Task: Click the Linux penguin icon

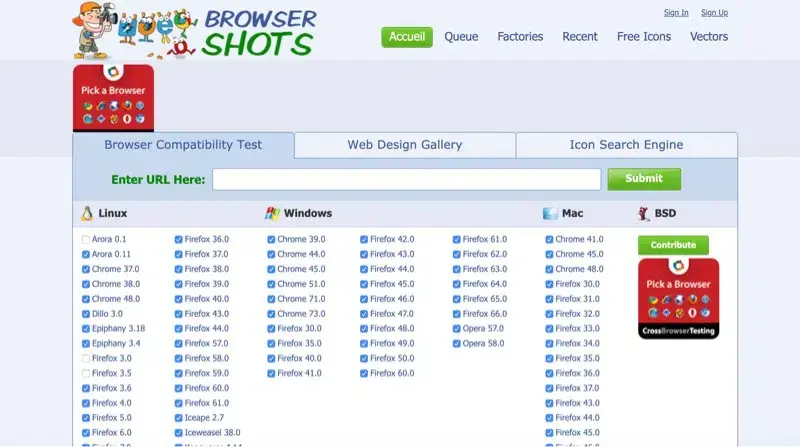Action: pyautogui.click(x=87, y=213)
